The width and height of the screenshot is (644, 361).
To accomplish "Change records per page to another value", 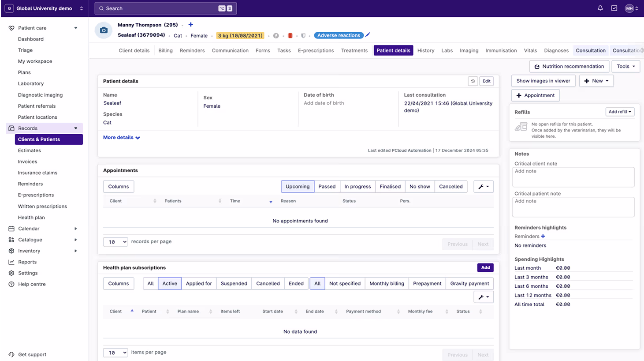I will tap(115, 241).
